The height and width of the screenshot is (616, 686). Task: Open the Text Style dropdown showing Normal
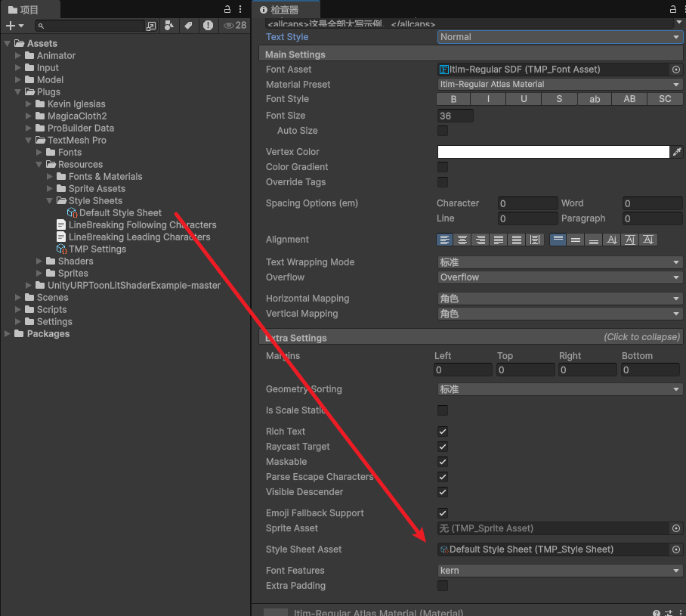[x=559, y=36]
